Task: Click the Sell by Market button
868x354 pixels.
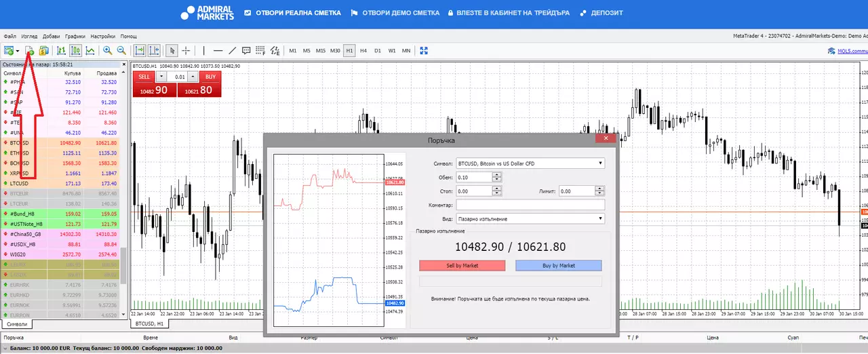Action: 462,266
